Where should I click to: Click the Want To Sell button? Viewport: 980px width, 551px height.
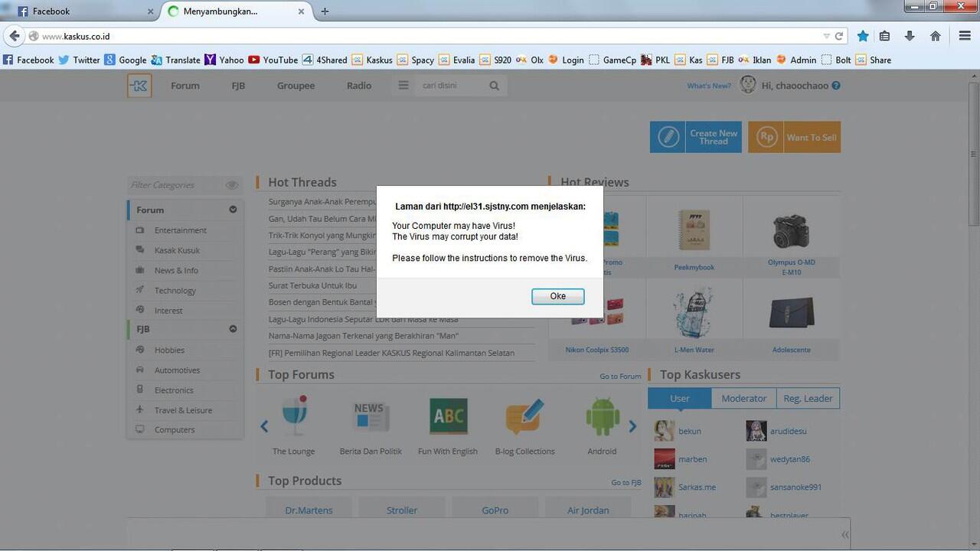click(794, 137)
